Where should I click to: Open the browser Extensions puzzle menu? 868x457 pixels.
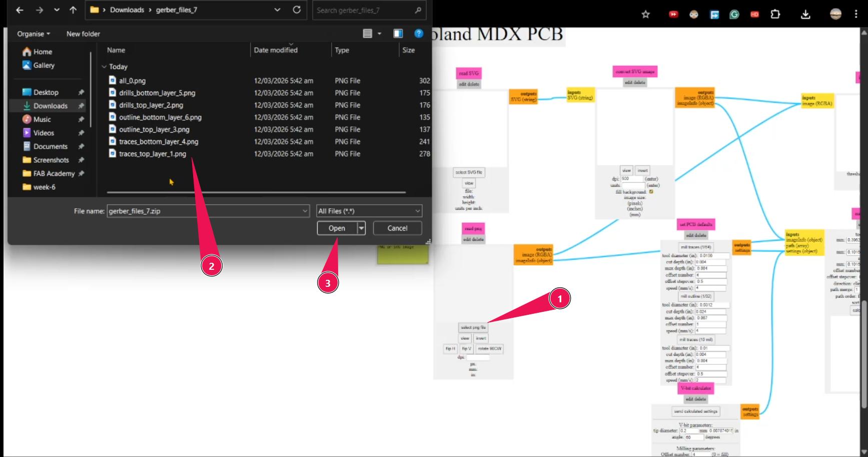click(x=775, y=14)
